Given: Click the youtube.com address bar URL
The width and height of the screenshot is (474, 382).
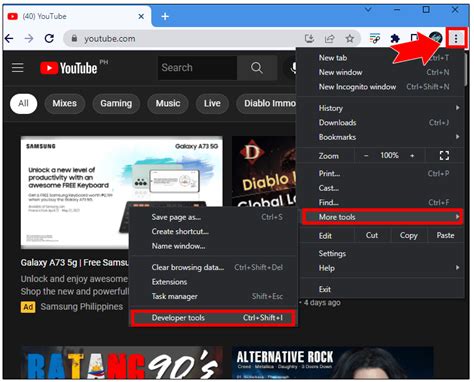Looking at the screenshot, I should (110, 39).
